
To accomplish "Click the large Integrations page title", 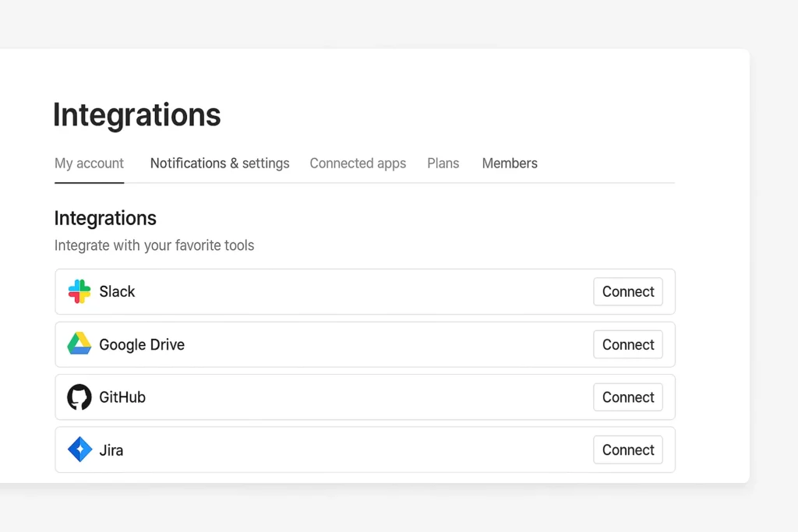I will click(x=136, y=115).
